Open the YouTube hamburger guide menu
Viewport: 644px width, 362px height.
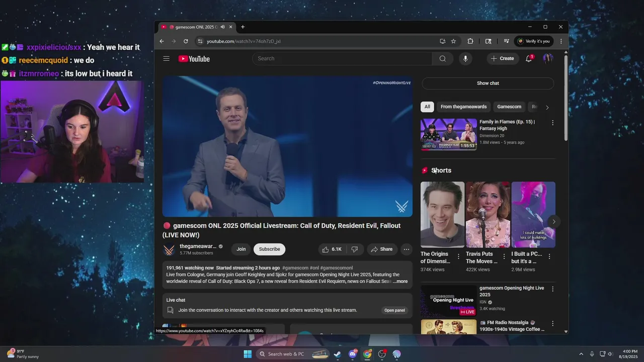tap(166, 59)
